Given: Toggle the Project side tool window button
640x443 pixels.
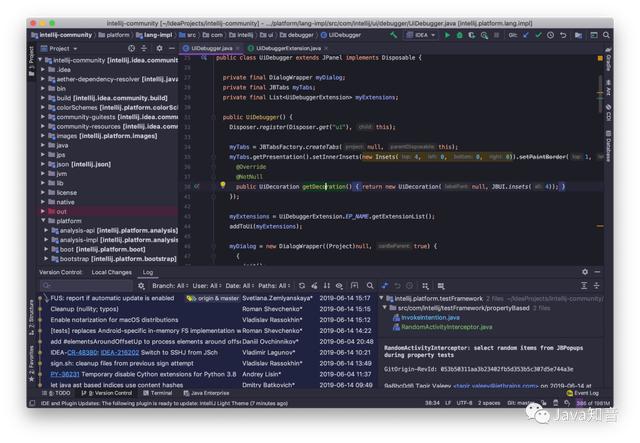Looking at the screenshot, I should [31, 61].
